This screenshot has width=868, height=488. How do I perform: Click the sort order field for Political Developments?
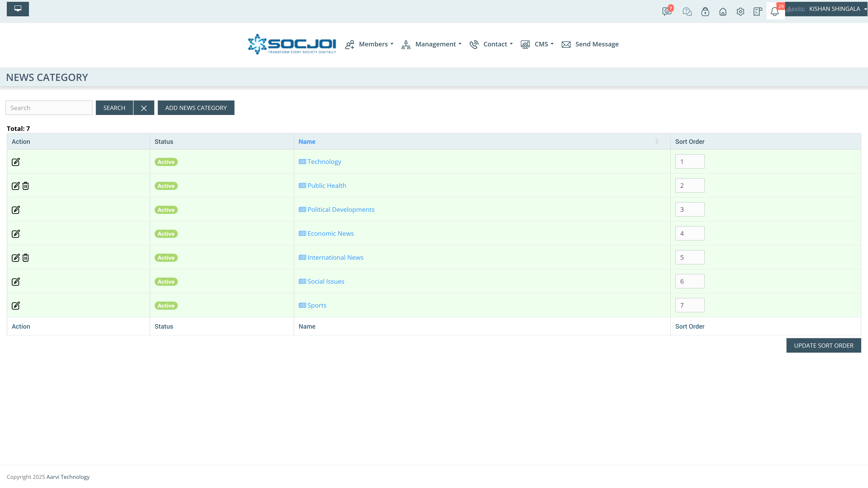690,210
